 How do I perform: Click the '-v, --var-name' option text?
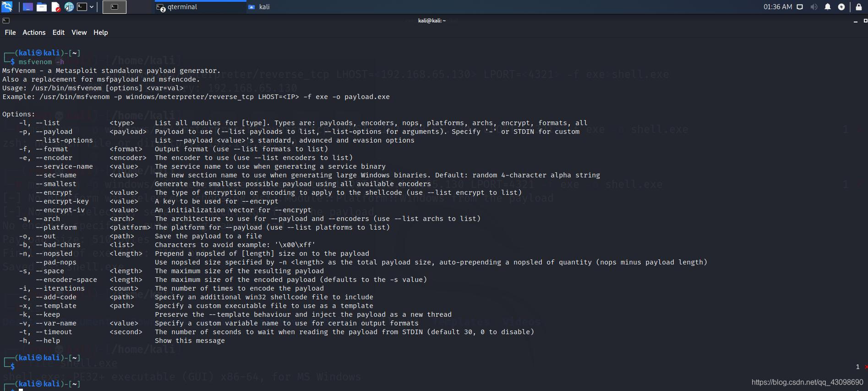pos(48,323)
